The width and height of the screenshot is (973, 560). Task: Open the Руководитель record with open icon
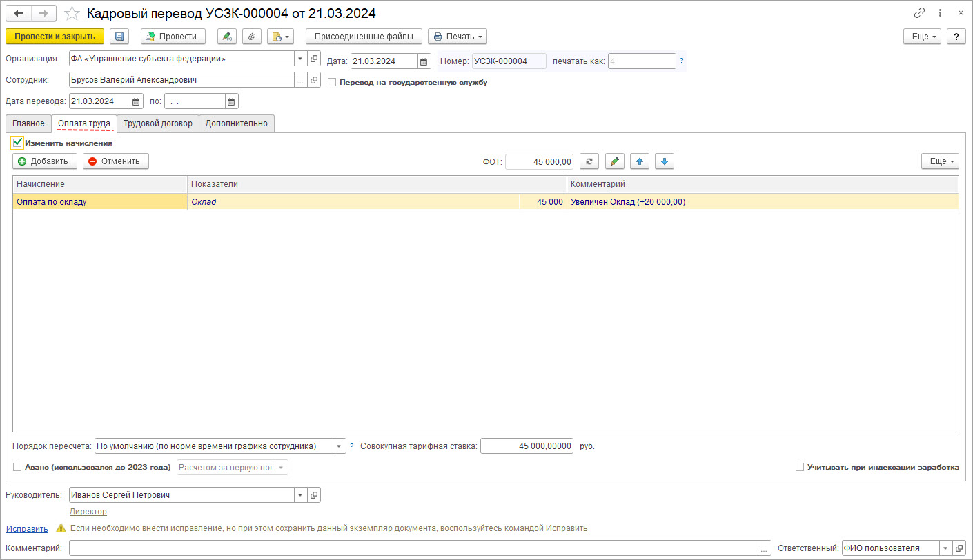[314, 495]
